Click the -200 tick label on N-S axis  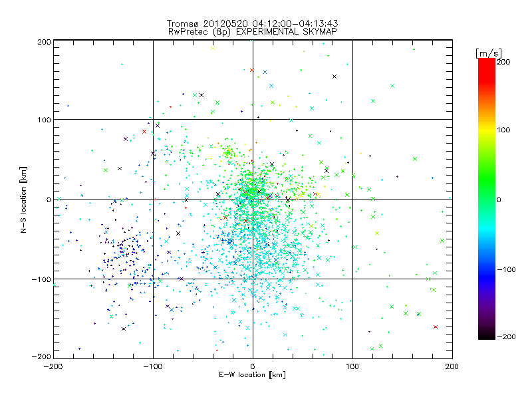(41, 356)
